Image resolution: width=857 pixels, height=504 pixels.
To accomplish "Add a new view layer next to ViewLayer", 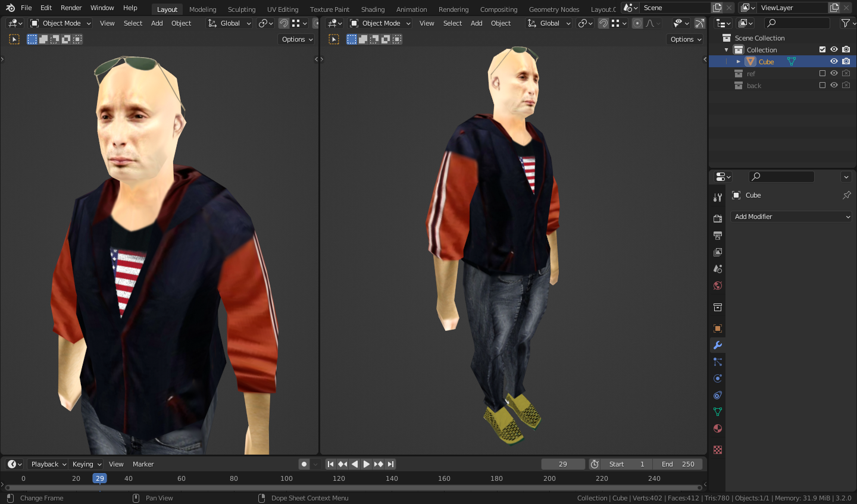I will point(834,8).
